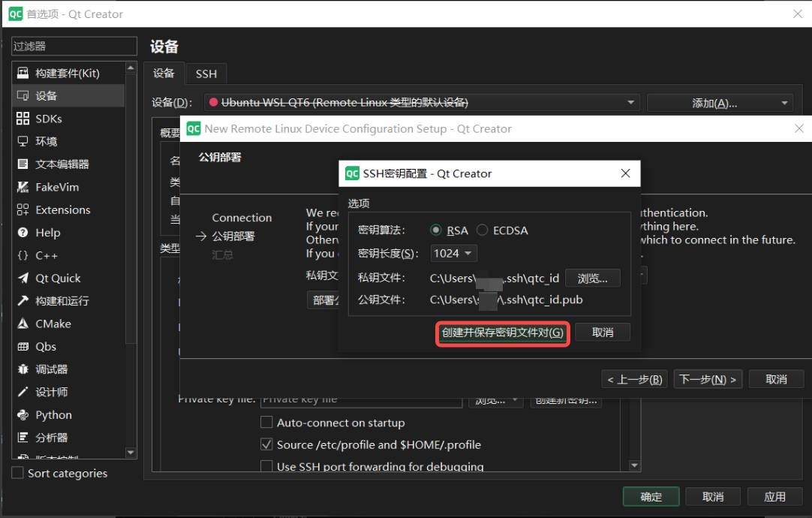The image size is (812, 518).
Task: Click the 过滤器 filter input field
Action: [x=74, y=46]
